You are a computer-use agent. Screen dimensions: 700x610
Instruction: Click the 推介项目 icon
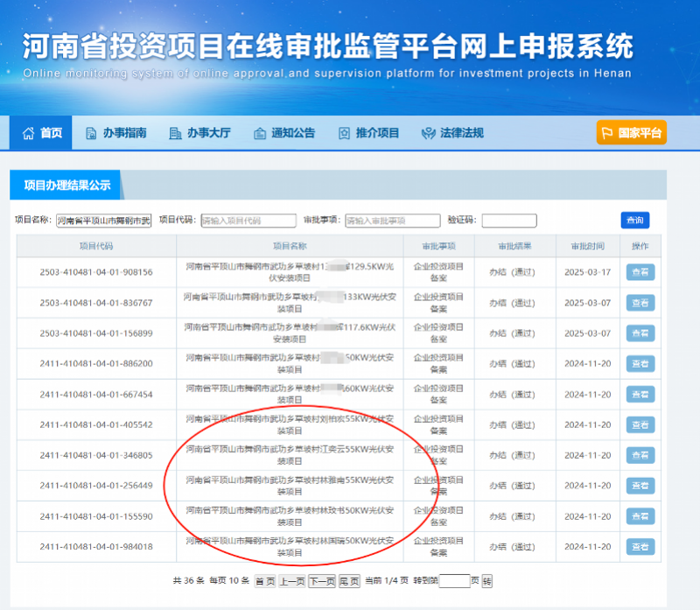(x=344, y=133)
